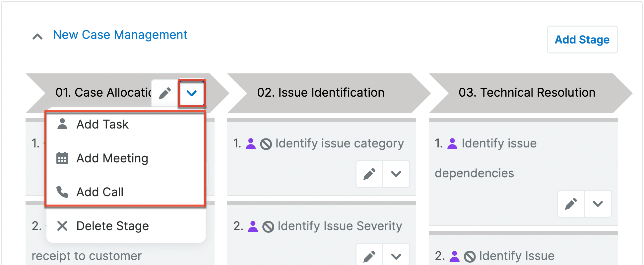The width and height of the screenshot is (644, 265).
Task: Choose Delete Stage menu option
Action: click(112, 226)
